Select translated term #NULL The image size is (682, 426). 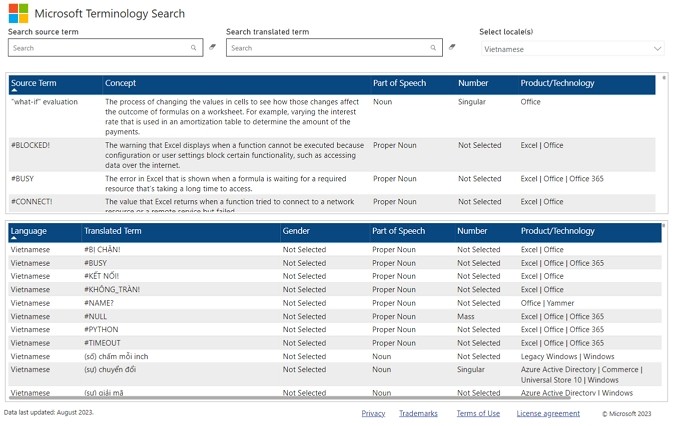pyautogui.click(x=95, y=317)
